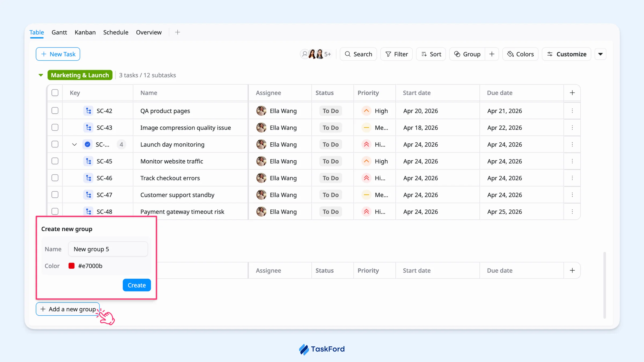
Task: Click the 5+ more members indicator
Action: click(328, 54)
